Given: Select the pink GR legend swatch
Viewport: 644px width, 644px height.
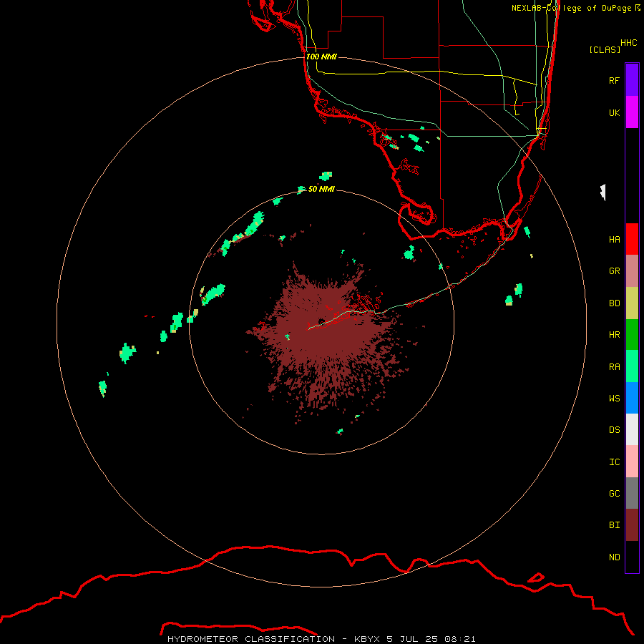Looking at the screenshot, I should [632, 271].
